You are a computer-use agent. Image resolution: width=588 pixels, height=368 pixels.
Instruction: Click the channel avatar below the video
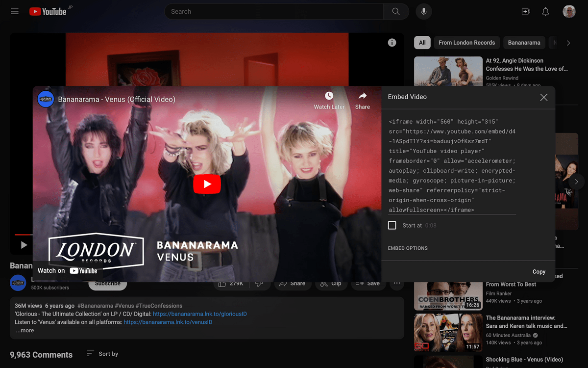[x=18, y=283]
